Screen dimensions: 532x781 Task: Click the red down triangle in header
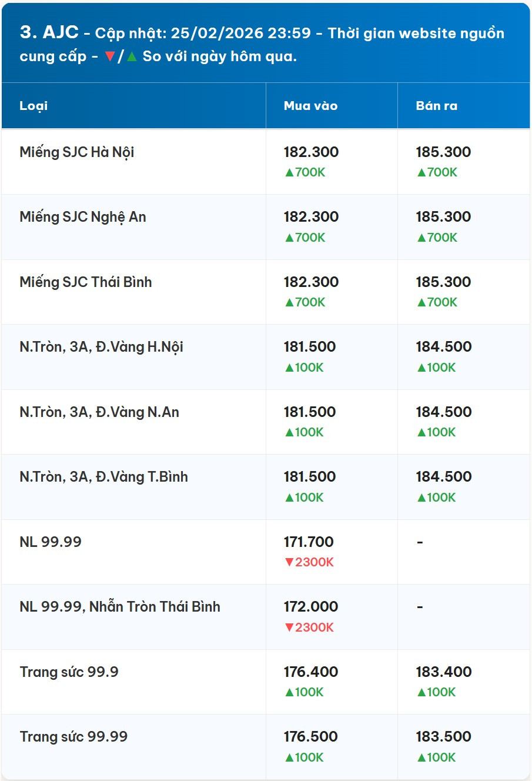point(110,57)
